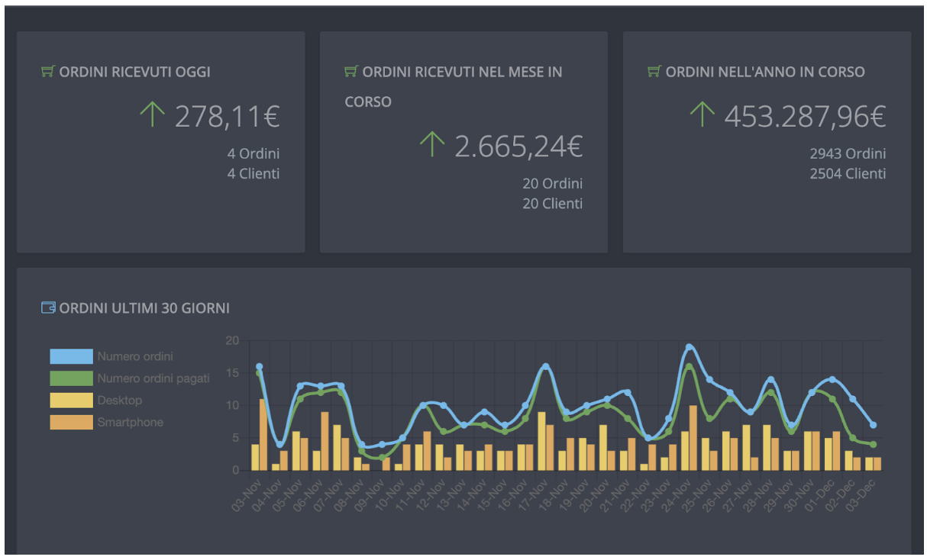Click the 17-Nov blue peak point

(545, 367)
